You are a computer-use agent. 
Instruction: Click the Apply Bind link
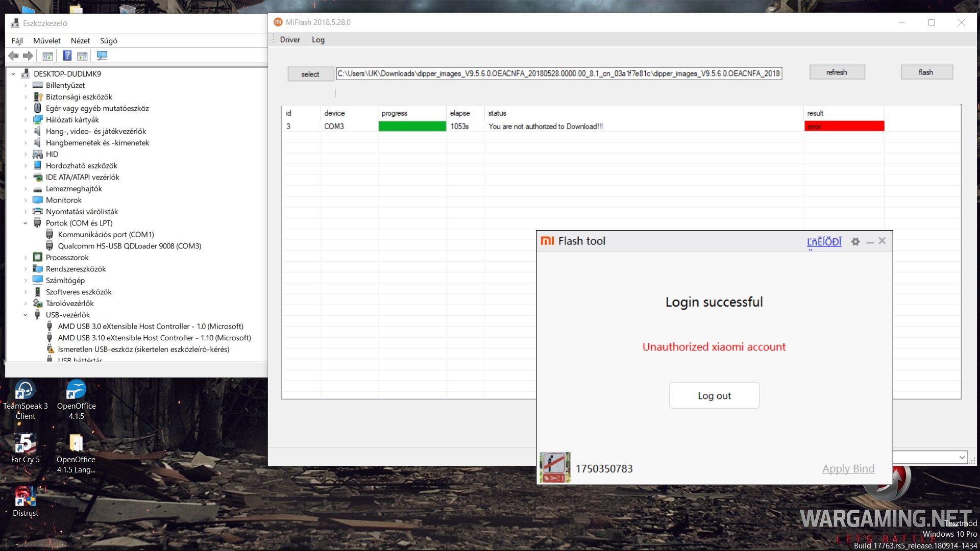click(x=848, y=468)
